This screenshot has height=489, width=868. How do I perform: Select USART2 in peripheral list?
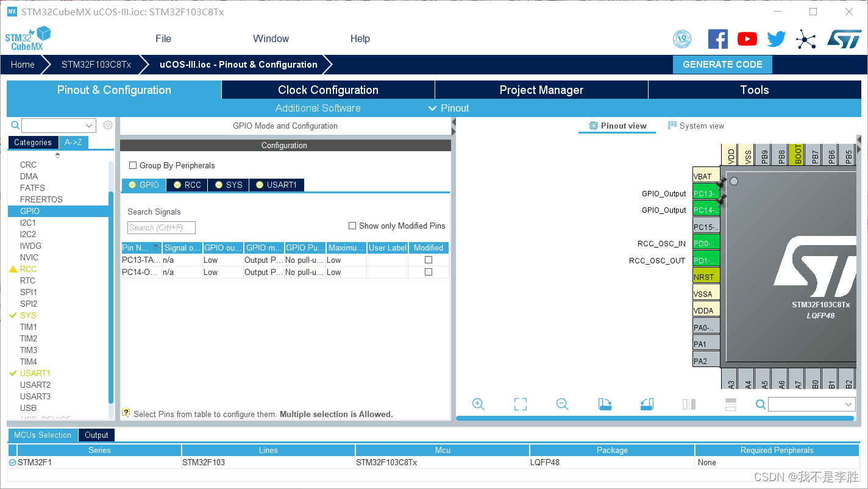(35, 385)
